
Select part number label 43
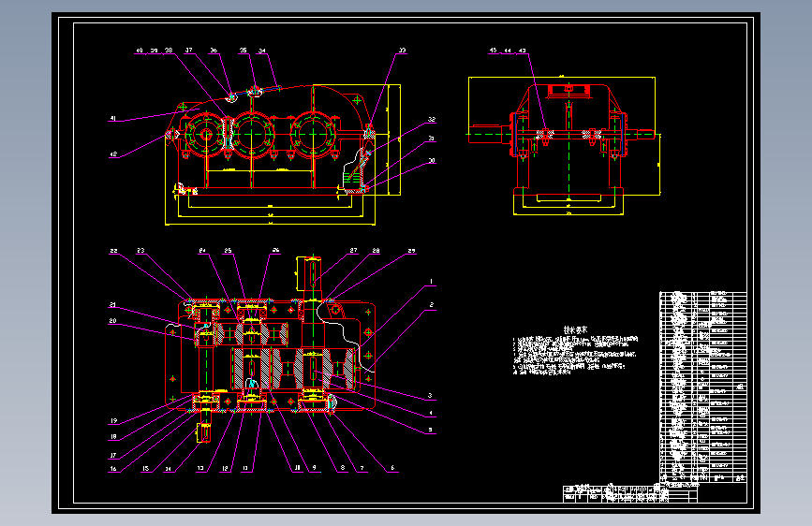522,51
